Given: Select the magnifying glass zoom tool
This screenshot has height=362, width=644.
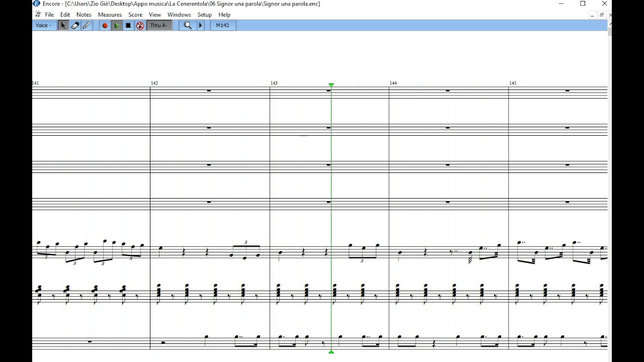Looking at the screenshot, I should tap(188, 25).
